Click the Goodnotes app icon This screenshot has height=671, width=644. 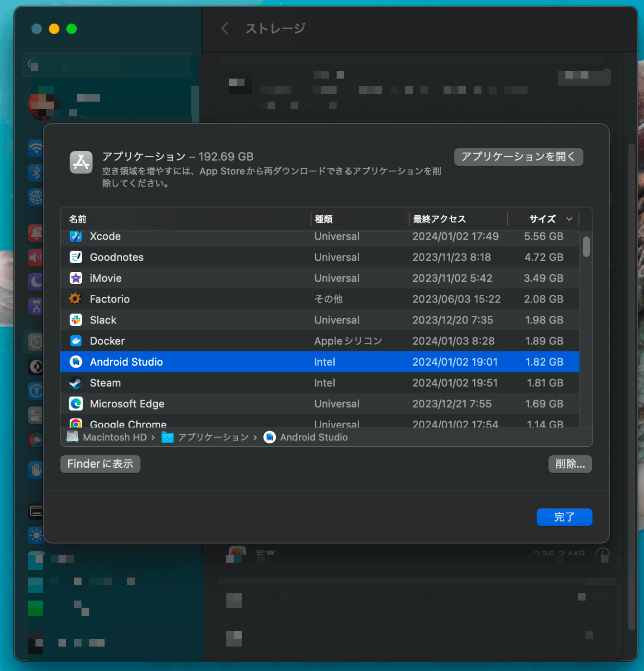[x=76, y=257]
